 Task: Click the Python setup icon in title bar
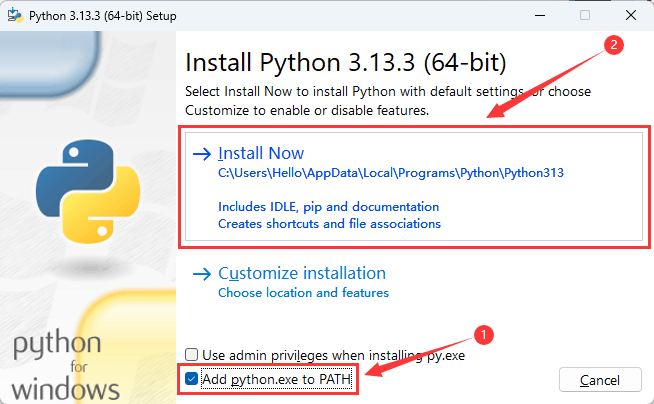(15, 15)
